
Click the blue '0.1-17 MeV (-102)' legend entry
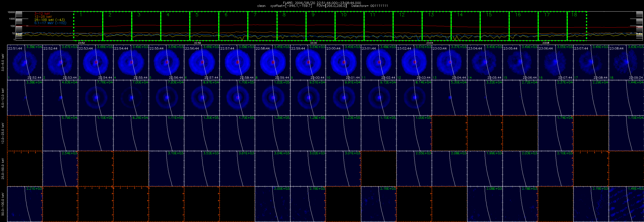tap(50, 23)
